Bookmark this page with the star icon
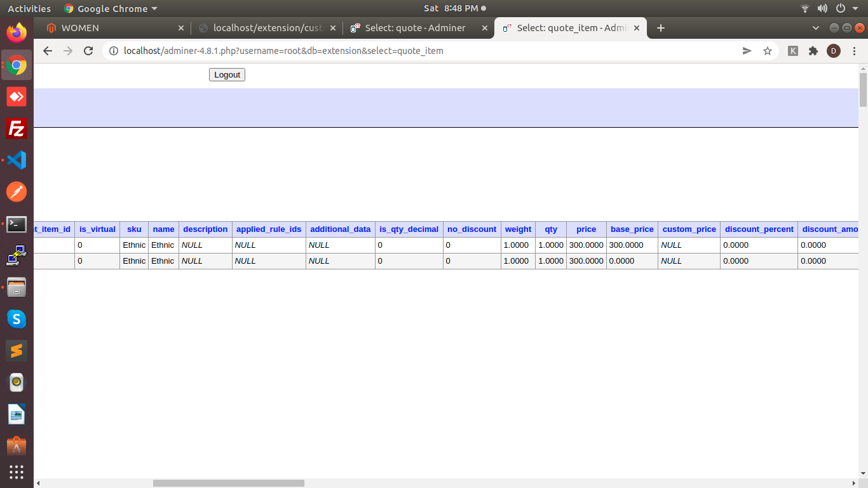The image size is (868, 488). click(x=768, y=51)
